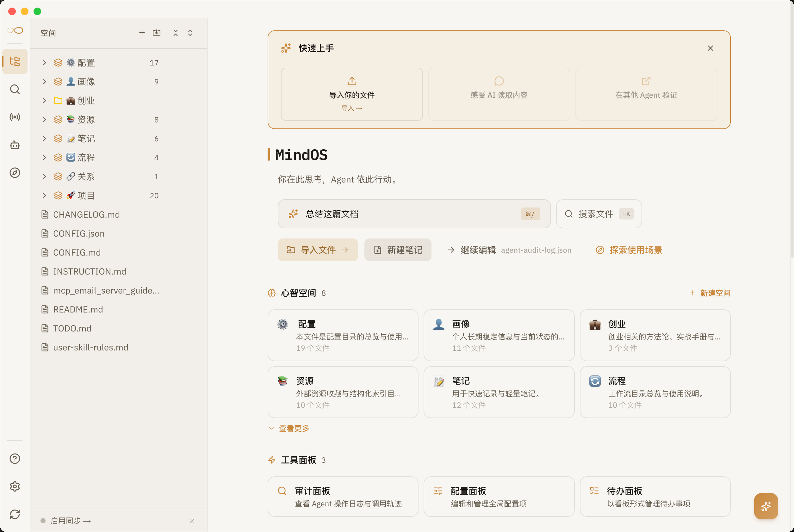The width and height of the screenshot is (794, 532).
Task: Expand the 配置 folder
Action: point(45,63)
